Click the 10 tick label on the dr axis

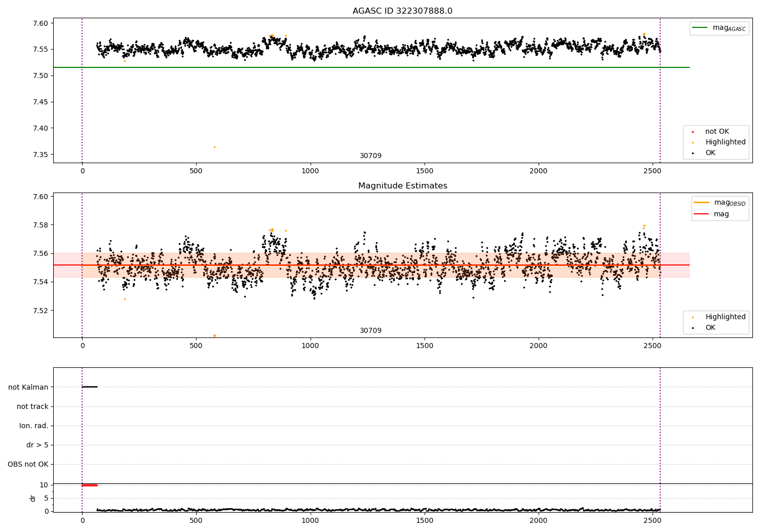click(x=44, y=485)
